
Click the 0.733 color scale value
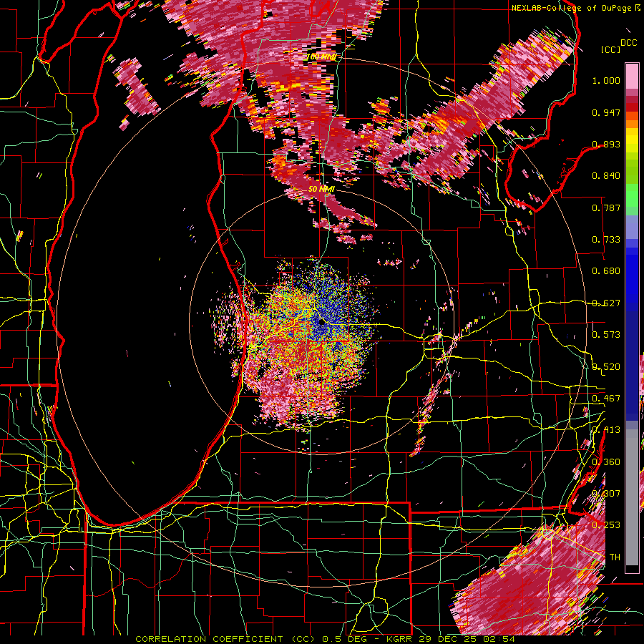(606, 240)
